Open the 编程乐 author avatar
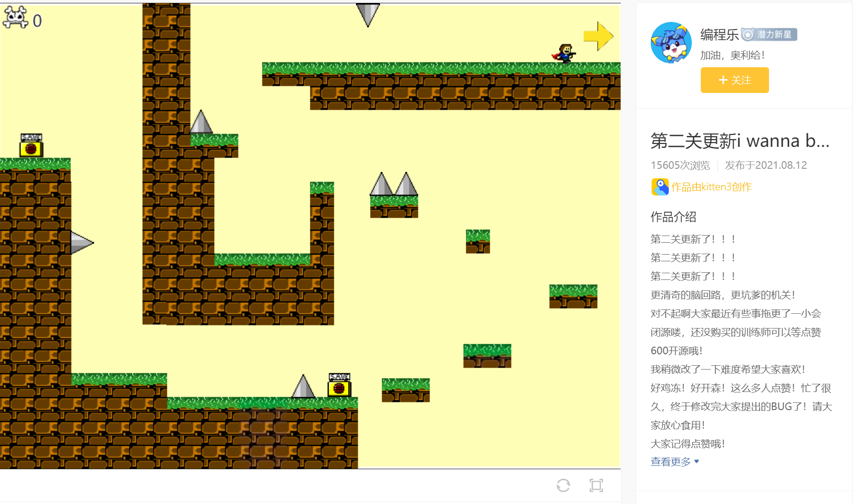 coord(671,42)
